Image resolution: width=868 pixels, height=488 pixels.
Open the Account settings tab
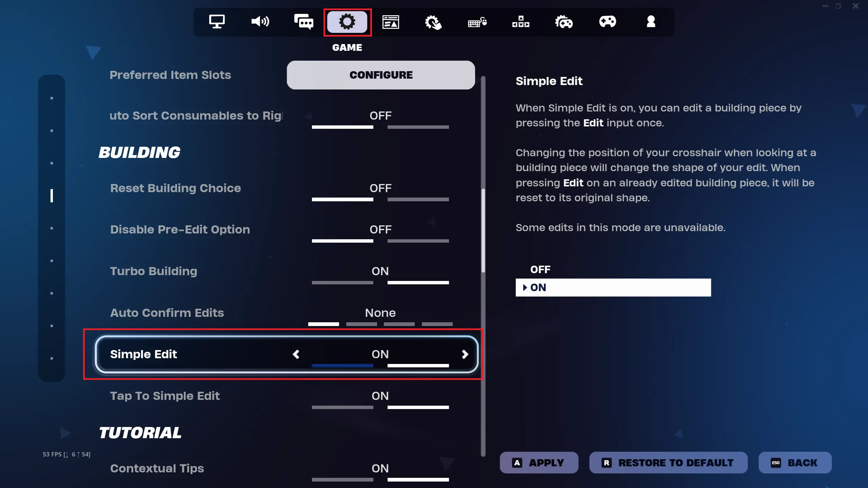point(650,22)
